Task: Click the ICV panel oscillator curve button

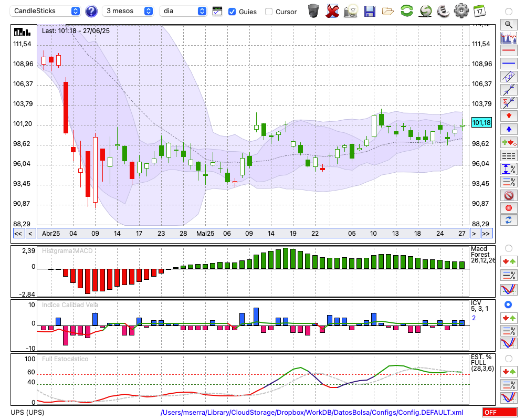Action: click(509, 343)
